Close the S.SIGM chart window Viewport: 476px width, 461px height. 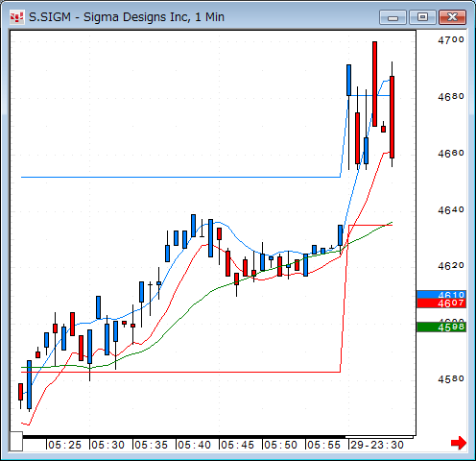(x=452, y=17)
